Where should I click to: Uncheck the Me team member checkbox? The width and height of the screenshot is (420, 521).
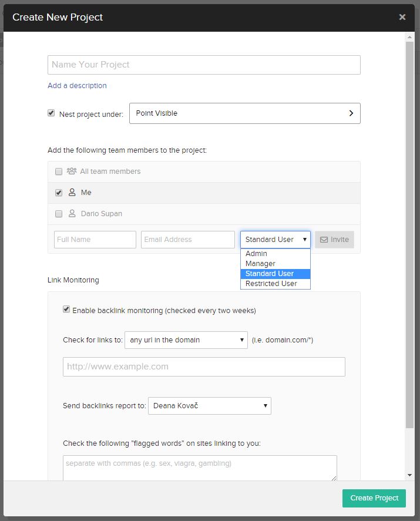coord(59,193)
